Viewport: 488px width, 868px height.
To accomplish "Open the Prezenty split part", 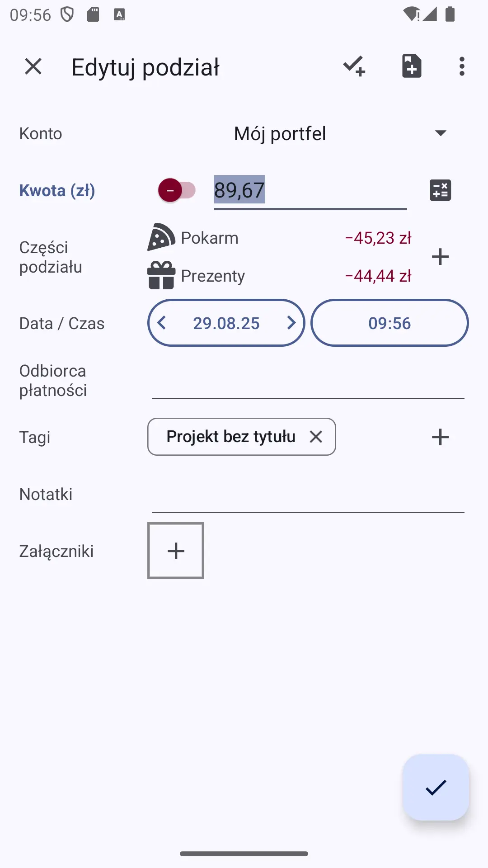I will (x=279, y=276).
